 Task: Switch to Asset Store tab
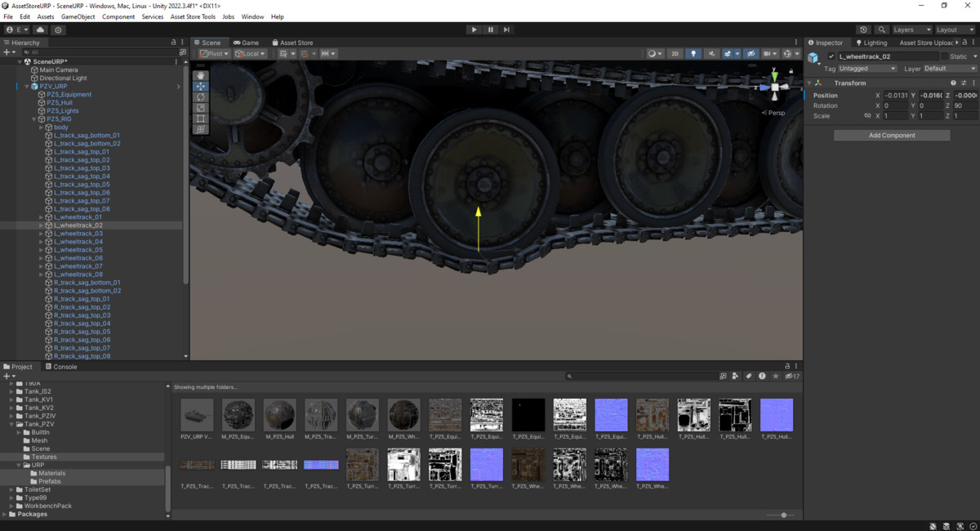click(292, 42)
